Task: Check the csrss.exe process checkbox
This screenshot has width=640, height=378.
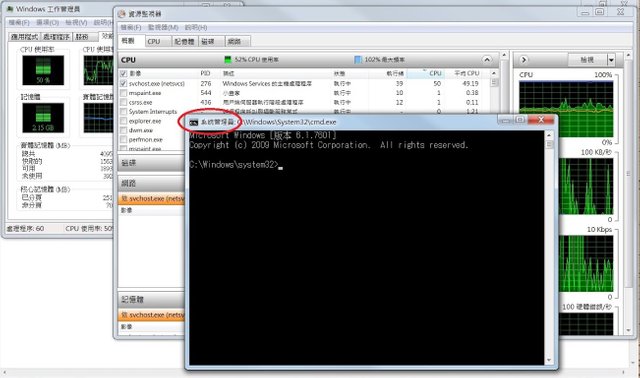Action: [123, 102]
